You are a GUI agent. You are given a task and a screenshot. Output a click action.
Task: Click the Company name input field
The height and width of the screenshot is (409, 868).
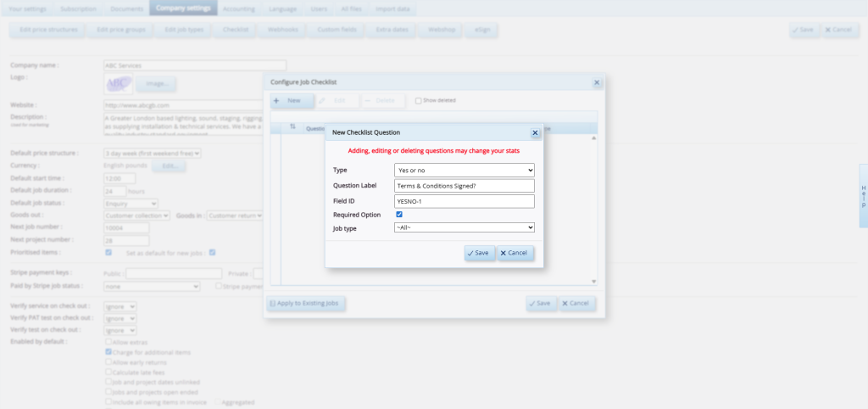(195, 65)
